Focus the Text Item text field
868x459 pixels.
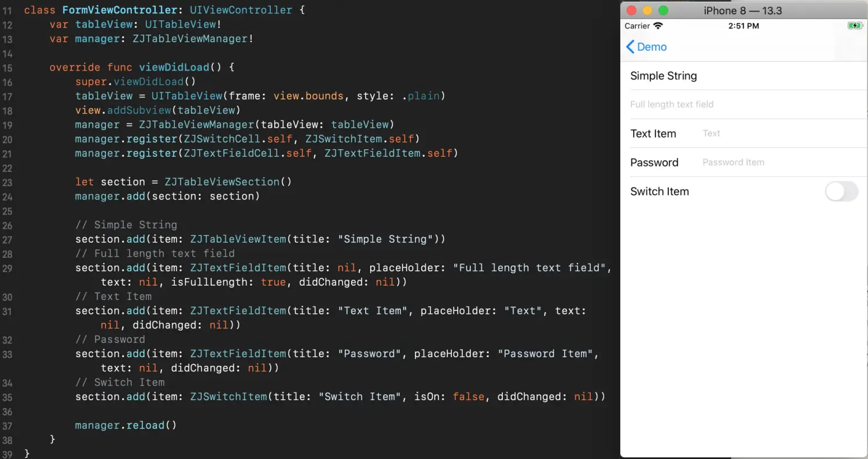tap(781, 134)
